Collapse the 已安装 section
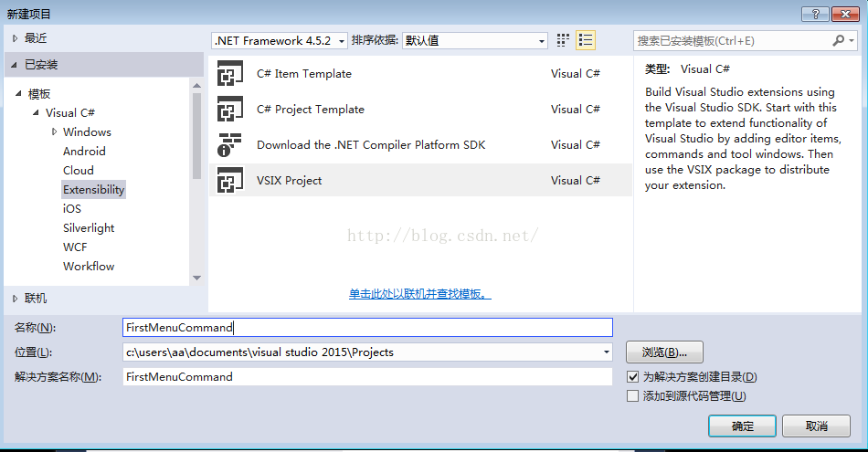The height and width of the screenshot is (452, 868). [x=14, y=65]
